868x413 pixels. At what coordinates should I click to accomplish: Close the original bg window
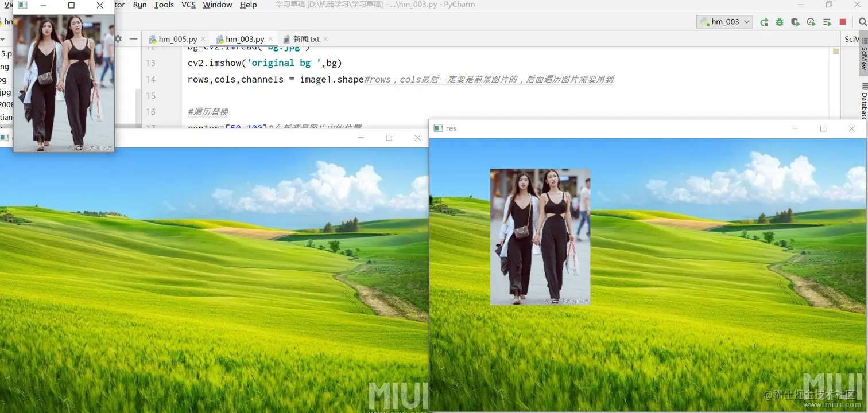417,138
